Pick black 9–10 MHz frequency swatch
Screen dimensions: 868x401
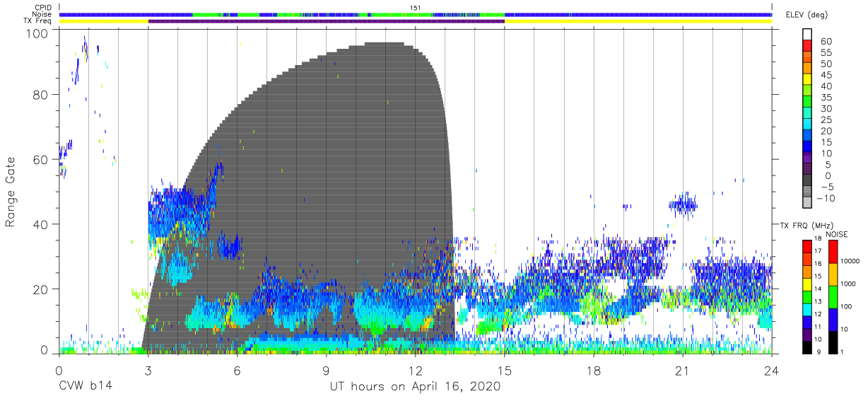(807, 346)
